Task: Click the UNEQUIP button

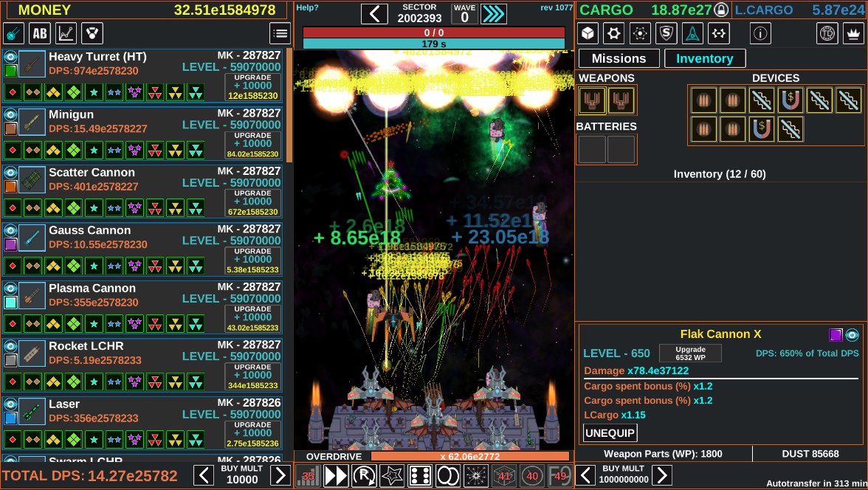Action: [x=610, y=433]
